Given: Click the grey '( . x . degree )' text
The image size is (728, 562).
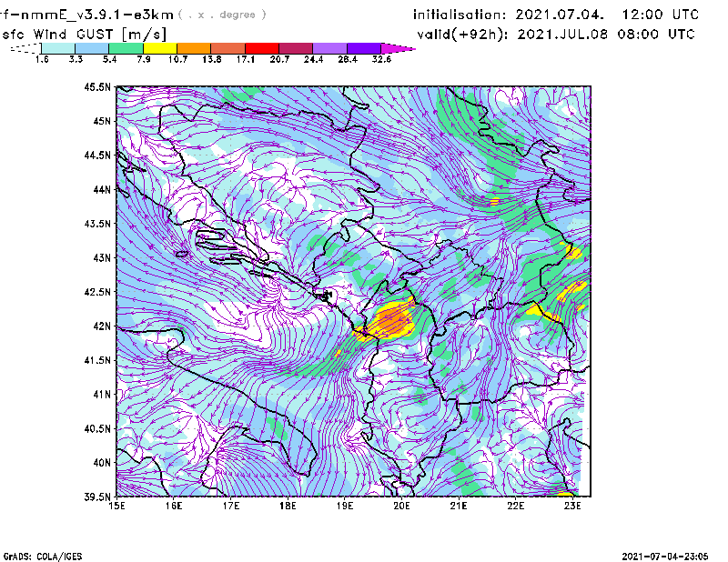Looking at the screenshot, I should pos(222,15).
